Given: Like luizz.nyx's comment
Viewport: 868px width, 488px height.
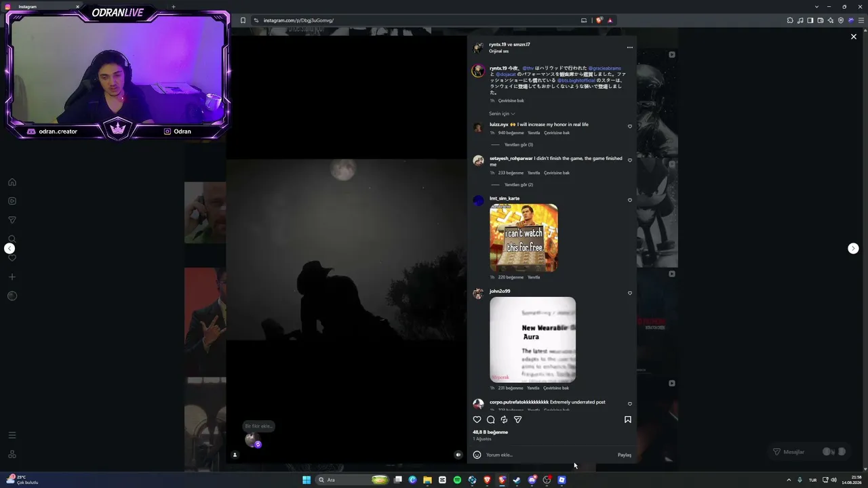Looking at the screenshot, I should 629,126.
